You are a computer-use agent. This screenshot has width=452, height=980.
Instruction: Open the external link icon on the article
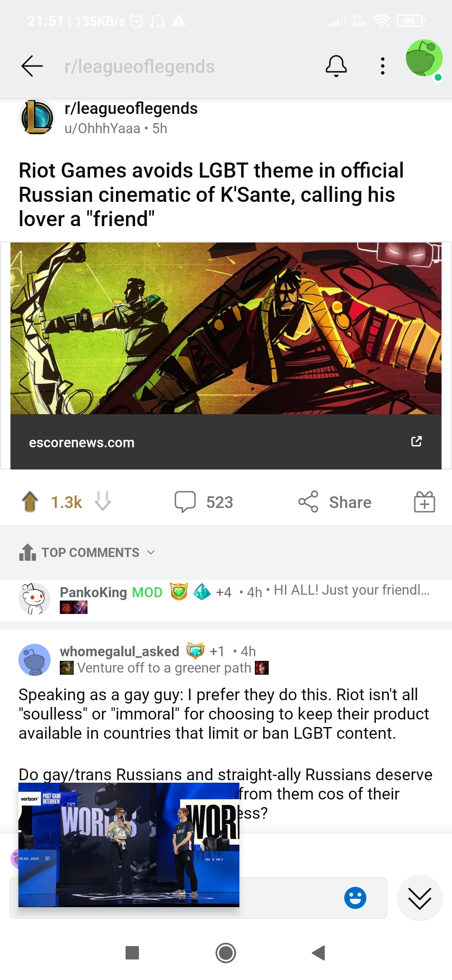point(416,441)
